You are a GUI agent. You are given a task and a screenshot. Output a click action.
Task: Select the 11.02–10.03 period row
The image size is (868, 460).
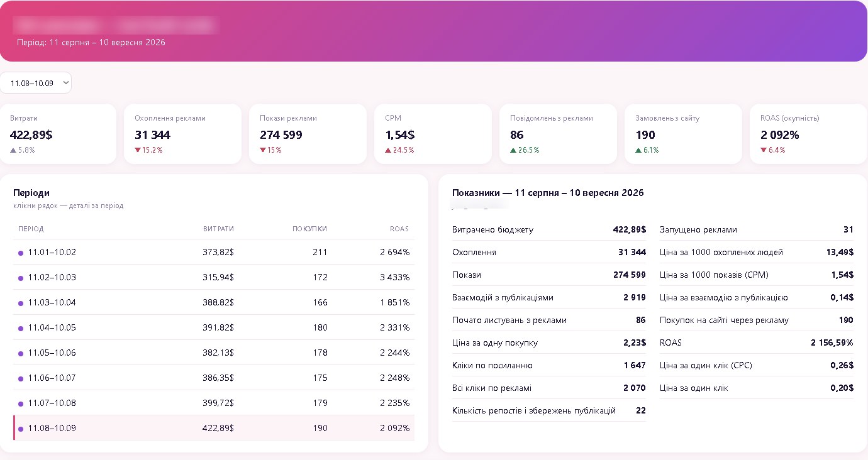coord(214,277)
